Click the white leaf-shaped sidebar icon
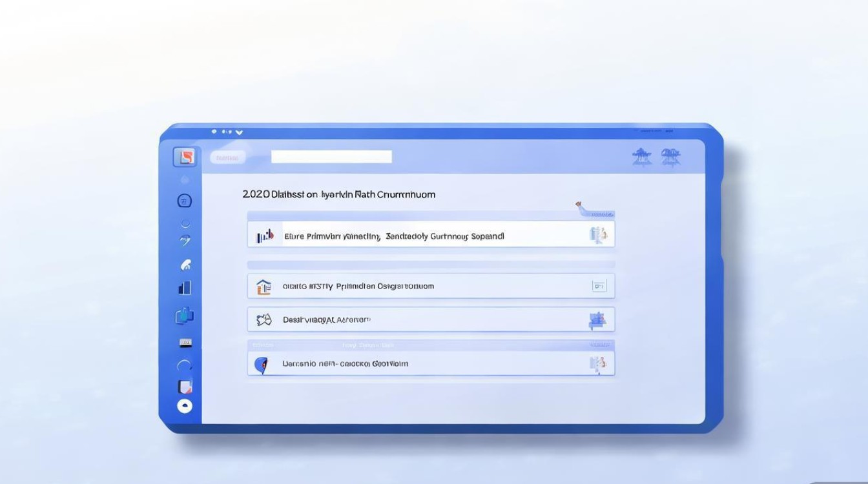The image size is (868, 484). click(185, 264)
